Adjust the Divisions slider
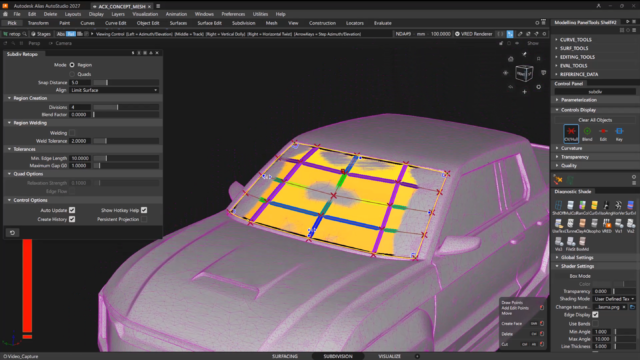The height and width of the screenshot is (360, 640). (126, 107)
